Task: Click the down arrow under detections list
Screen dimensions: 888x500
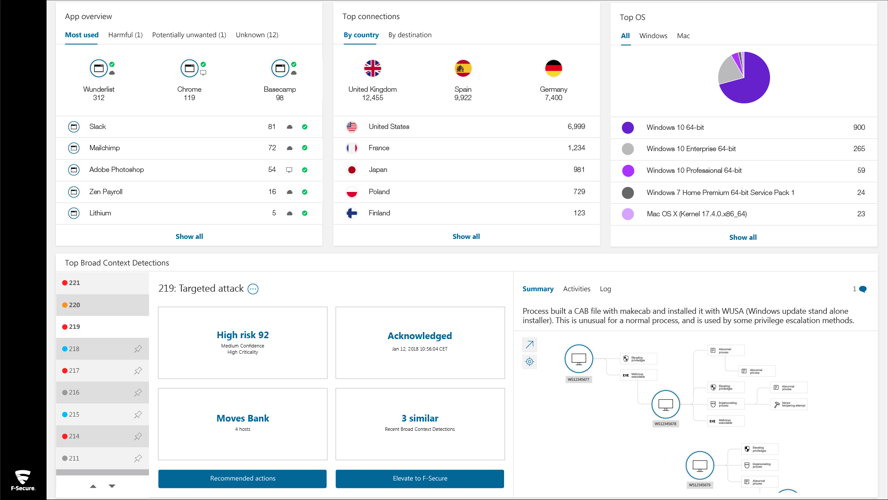Action: pos(112,486)
